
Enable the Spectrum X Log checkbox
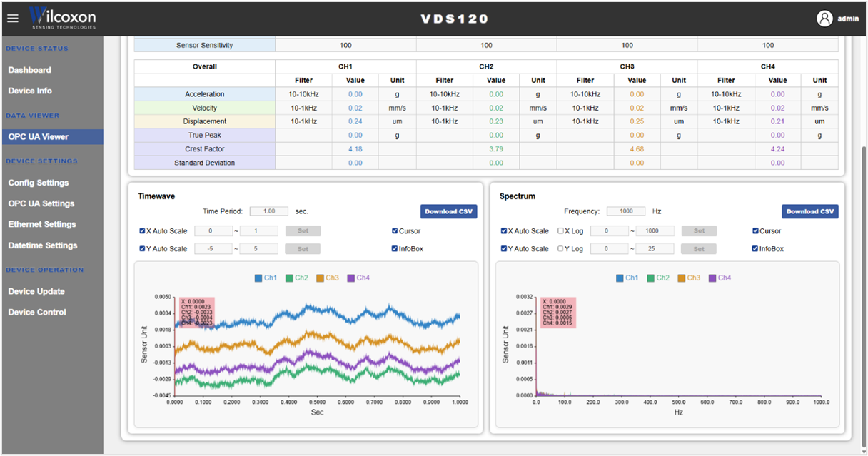pyautogui.click(x=560, y=231)
